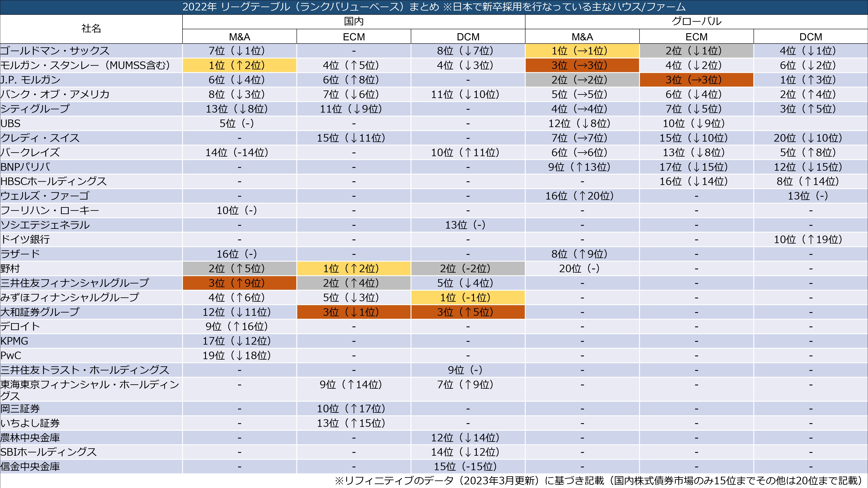Image resolution: width=868 pixels, height=488 pixels.
Task: Click the SBIホールディングス row label
Action: pyautogui.click(x=49, y=452)
